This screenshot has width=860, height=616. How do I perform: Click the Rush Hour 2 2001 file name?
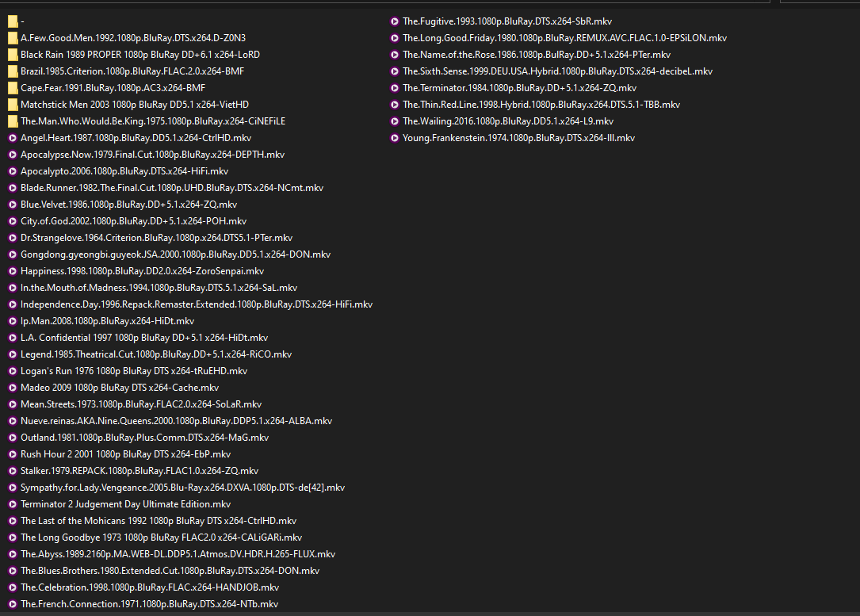click(125, 454)
